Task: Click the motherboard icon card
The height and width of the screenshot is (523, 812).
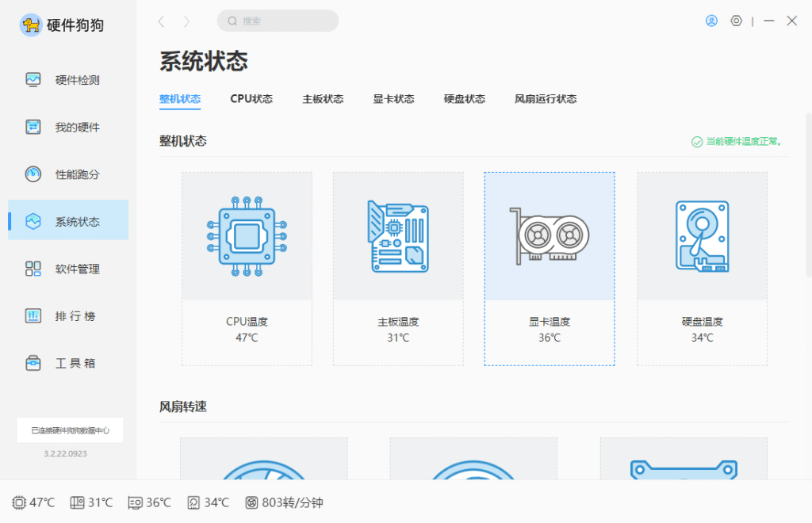Action: 398,236
